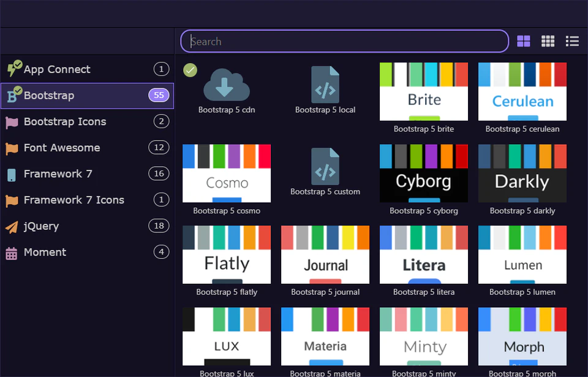This screenshot has height=377, width=588.
Task: Choose the Flatly theme thumbnail
Action: tap(227, 254)
